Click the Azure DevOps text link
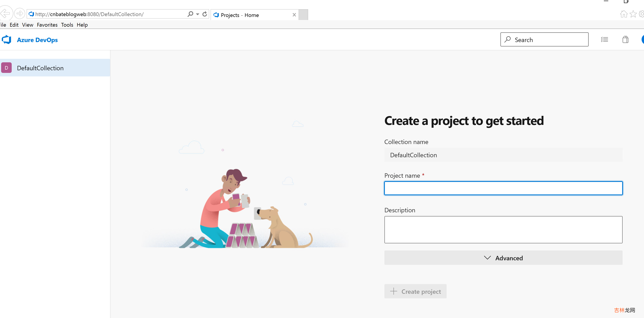 tap(37, 40)
